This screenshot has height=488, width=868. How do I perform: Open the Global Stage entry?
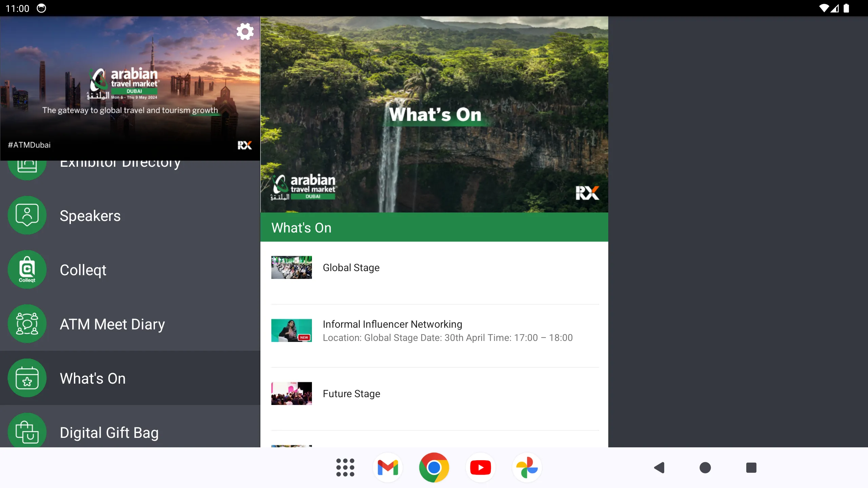[435, 273]
